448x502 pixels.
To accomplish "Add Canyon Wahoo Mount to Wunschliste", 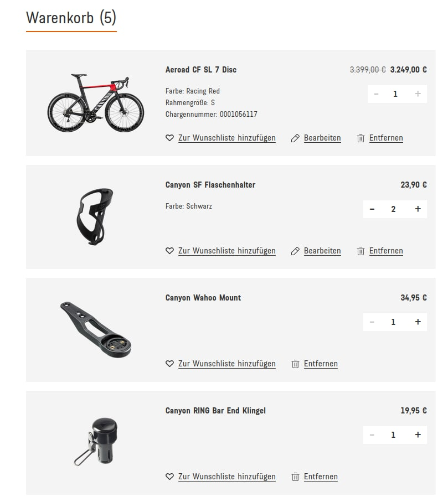I will pyautogui.click(x=226, y=364).
